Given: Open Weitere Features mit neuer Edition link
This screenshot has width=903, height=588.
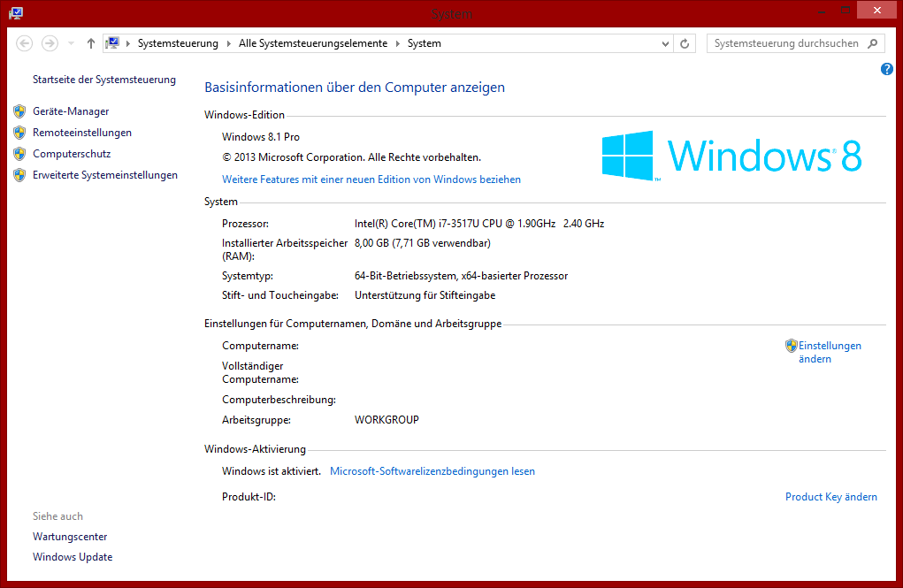Looking at the screenshot, I should tap(371, 179).
